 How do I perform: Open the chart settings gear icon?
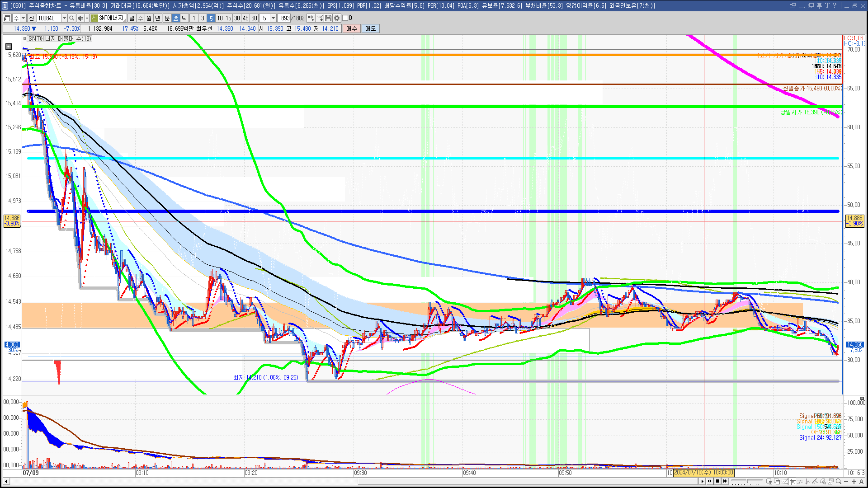[337, 18]
